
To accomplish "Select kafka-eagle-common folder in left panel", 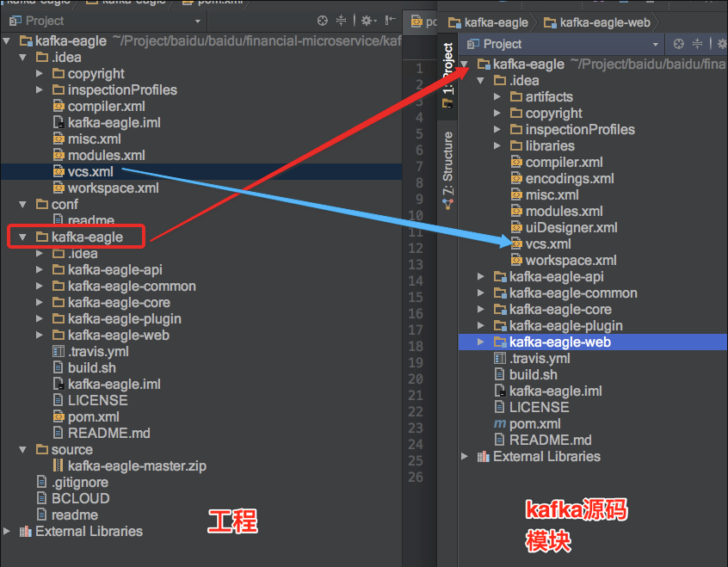I will click(x=124, y=286).
